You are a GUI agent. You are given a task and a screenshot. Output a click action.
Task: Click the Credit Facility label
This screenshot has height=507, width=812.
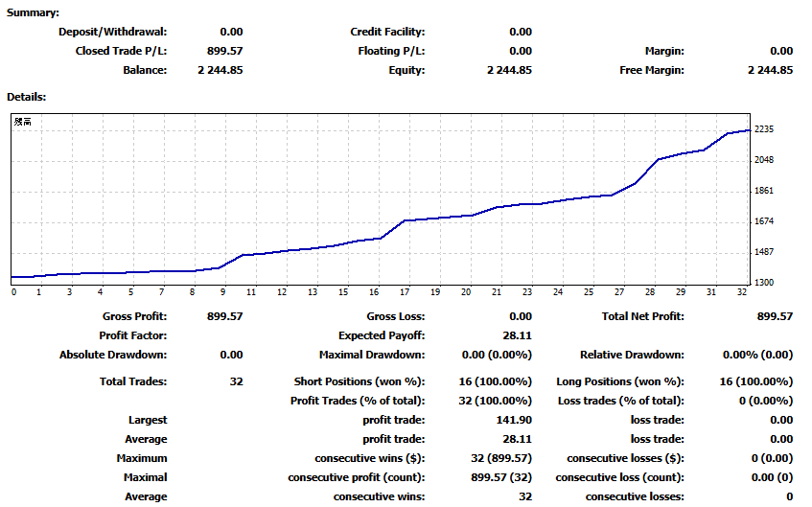tap(387, 32)
